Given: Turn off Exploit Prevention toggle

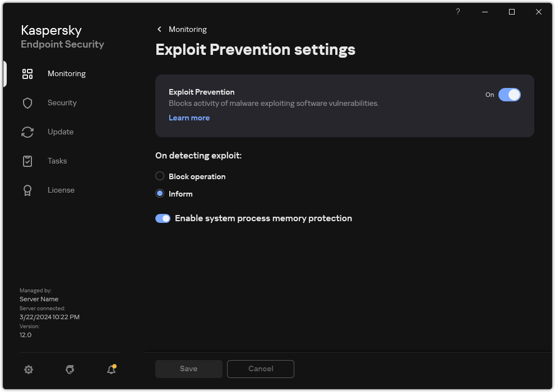Looking at the screenshot, I should pos(510,95).
